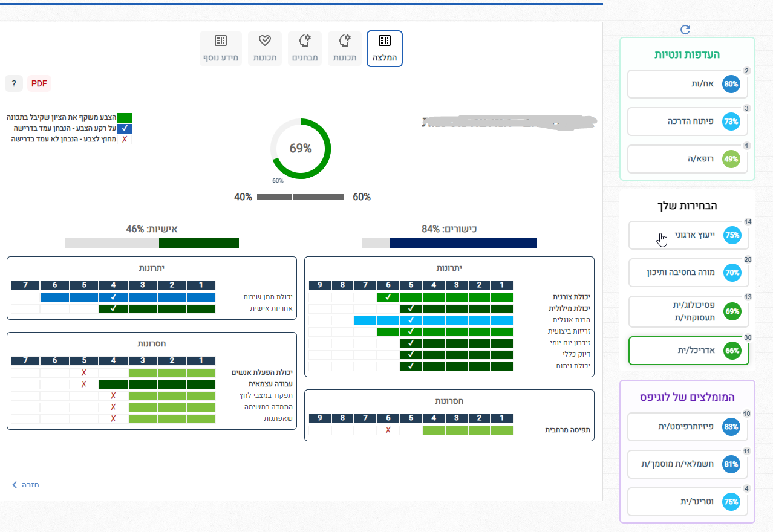The image size is (773, 532).
Task: Click the 49% badge on the רופא/ה card
Action: (731, 159)
